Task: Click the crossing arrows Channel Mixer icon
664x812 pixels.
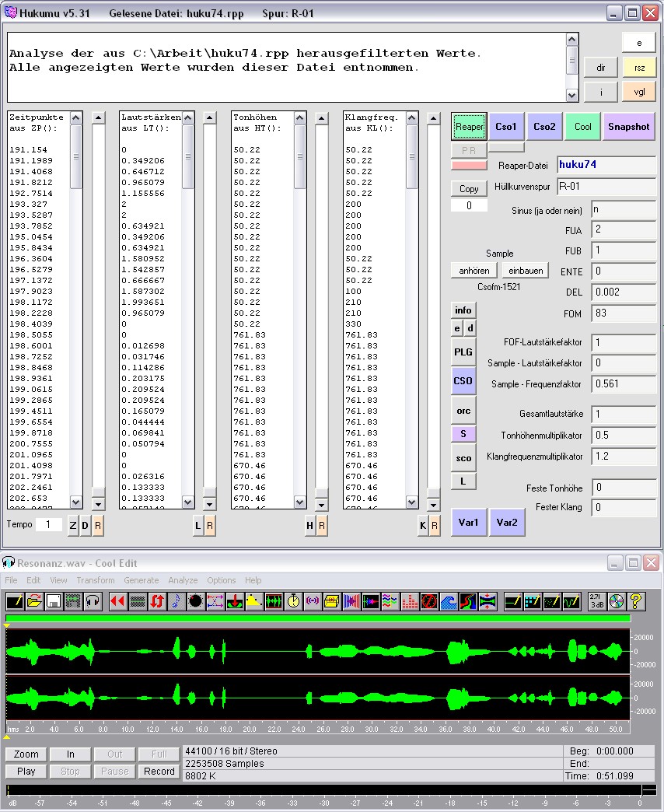Action: click(x=215, y=601)
